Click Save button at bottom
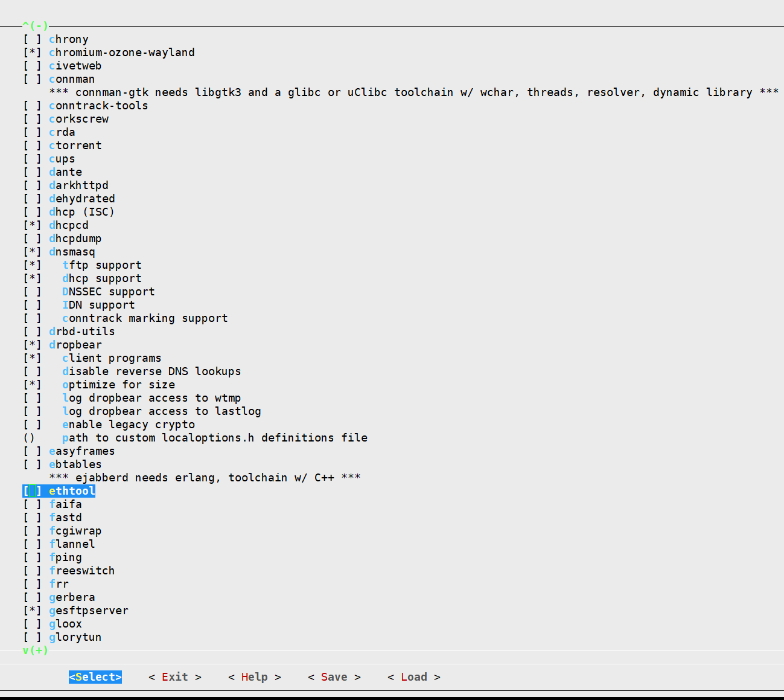 coord(334,677)
